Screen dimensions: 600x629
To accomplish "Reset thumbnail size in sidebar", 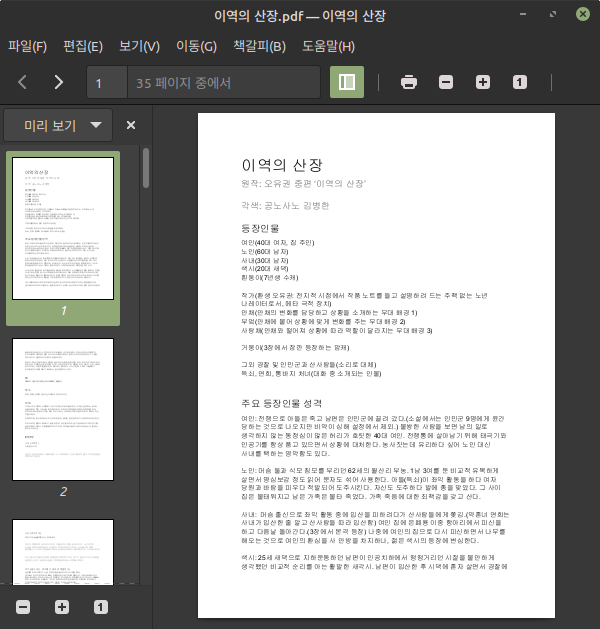I will [101, 607].
